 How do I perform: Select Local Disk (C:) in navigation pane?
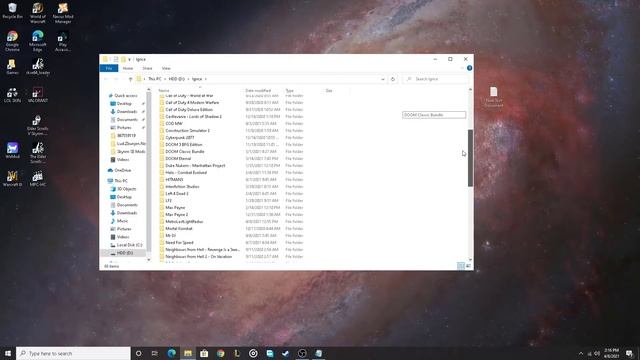coord(129,245)
